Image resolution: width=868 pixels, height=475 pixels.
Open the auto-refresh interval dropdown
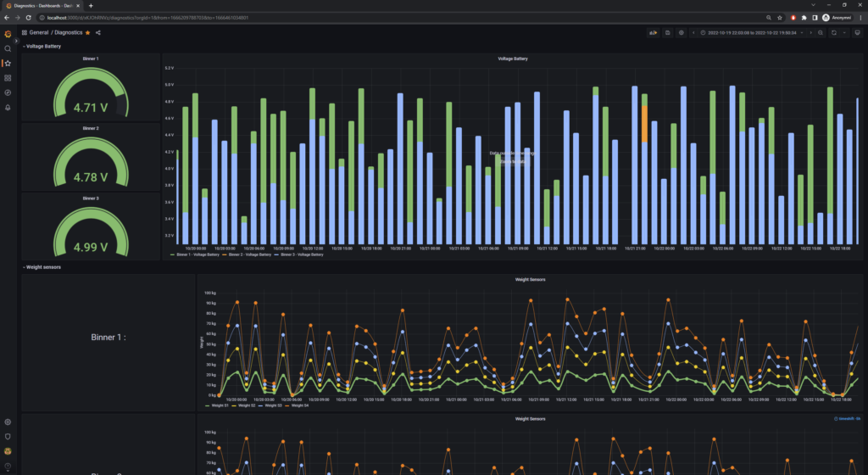(844, 33)
